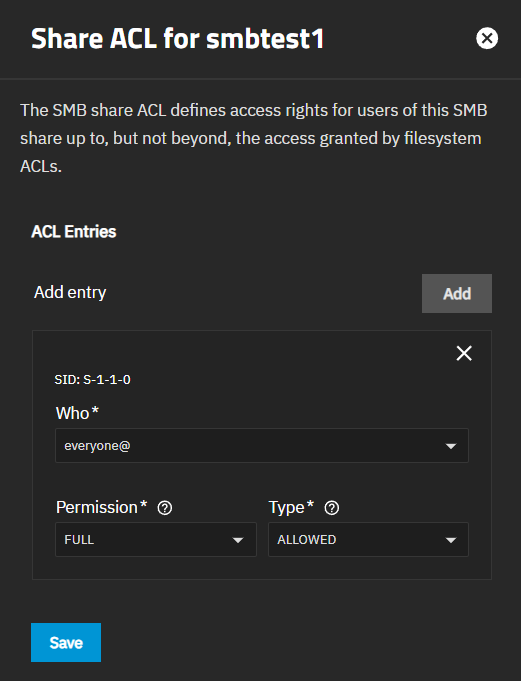521x681 pixels.
Task: Click the SMB share ACL description paragraph
Action: click(254, 138)
